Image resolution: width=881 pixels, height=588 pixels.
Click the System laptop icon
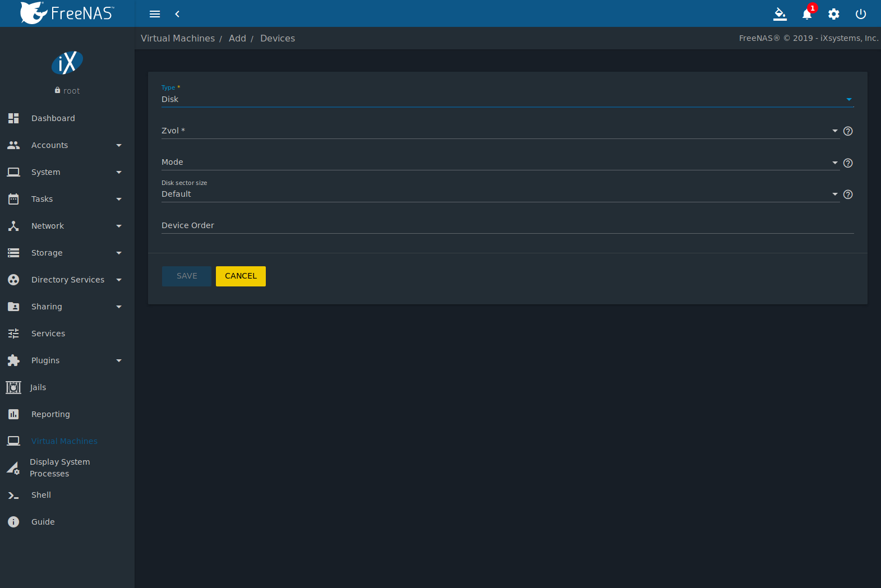[x=13, y=172]
